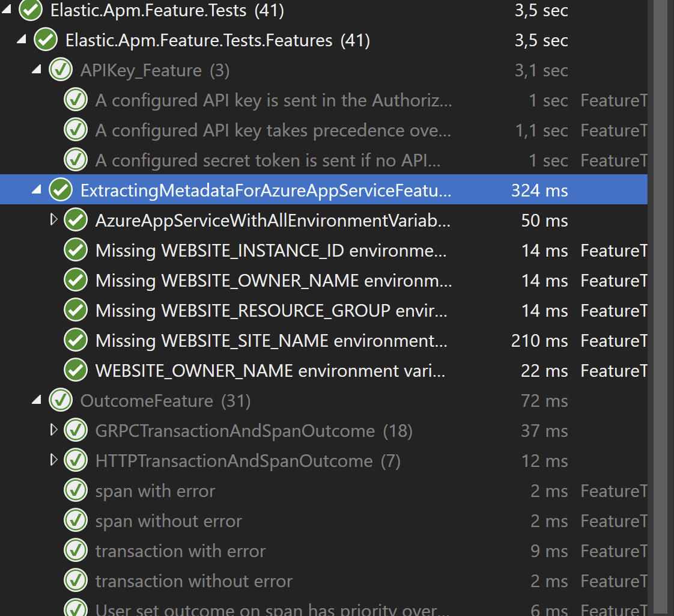Click the '324 ms' duration value

pos(539,190)
